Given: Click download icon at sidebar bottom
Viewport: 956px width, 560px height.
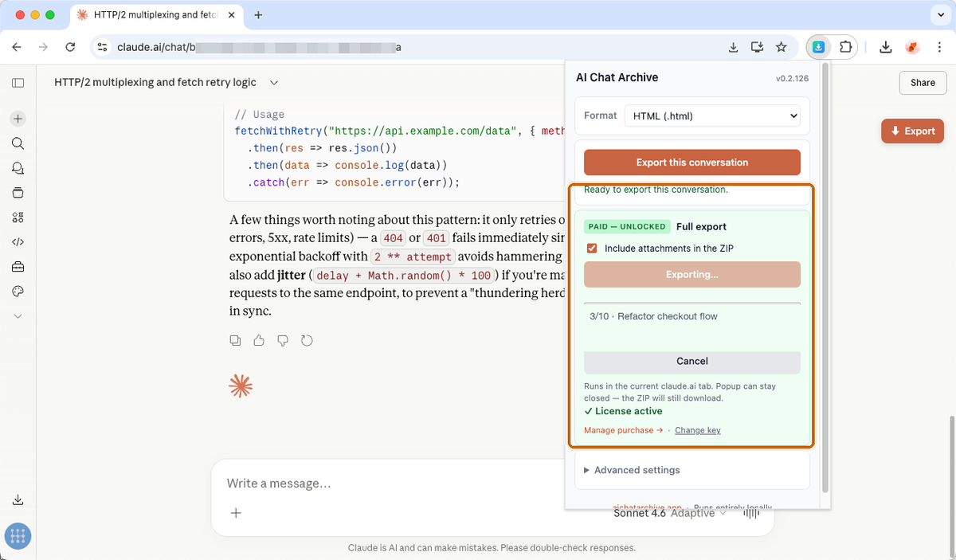Looking at the screenshot, I should (x=18, y=499).
